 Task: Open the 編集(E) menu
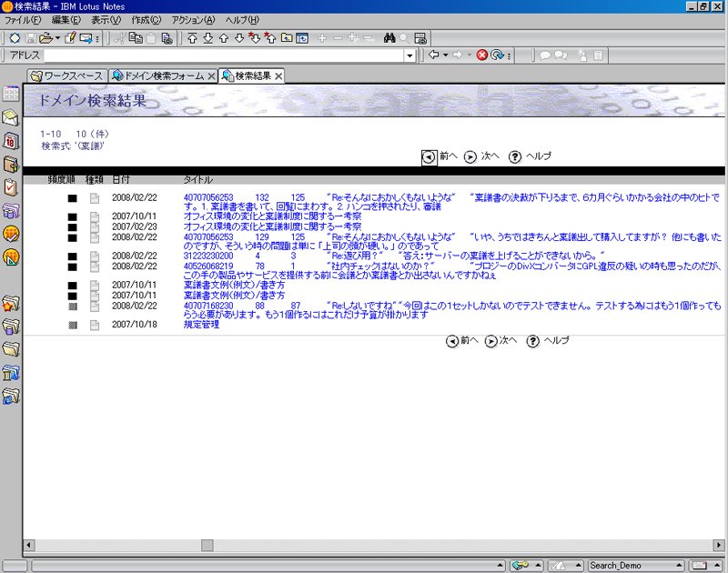coord(66,20)
